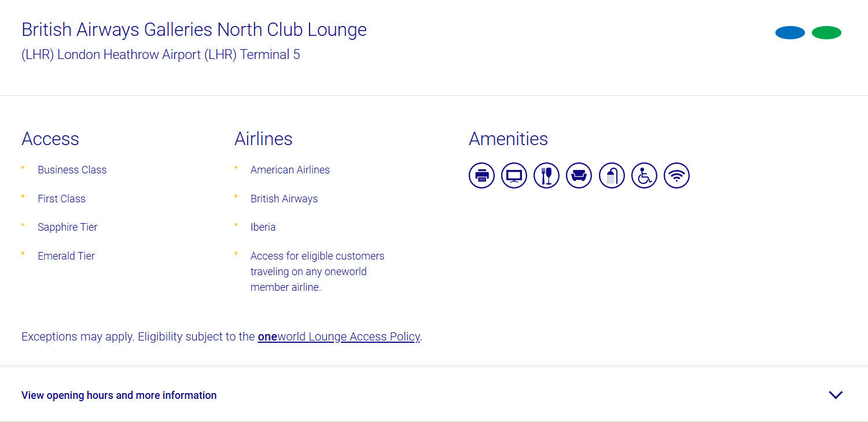The width and height of the screenshot is (868, 422).
Task: Click the First Class access entry
Action: coord(61,198)
